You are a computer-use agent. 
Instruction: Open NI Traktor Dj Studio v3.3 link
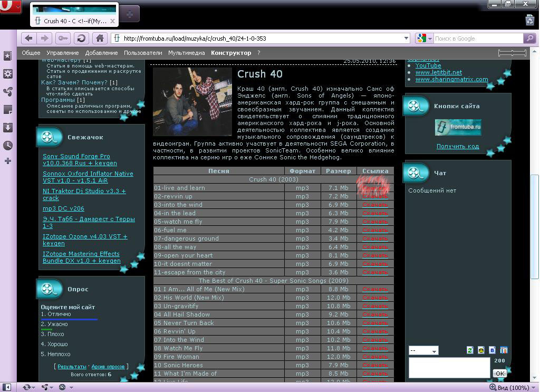tap(84, 194)
